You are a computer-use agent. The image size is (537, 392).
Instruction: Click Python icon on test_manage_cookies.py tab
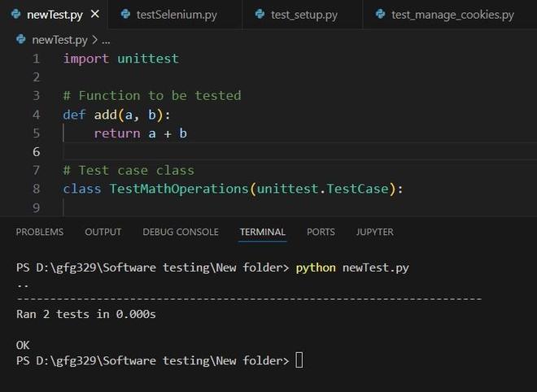point(381,14)
